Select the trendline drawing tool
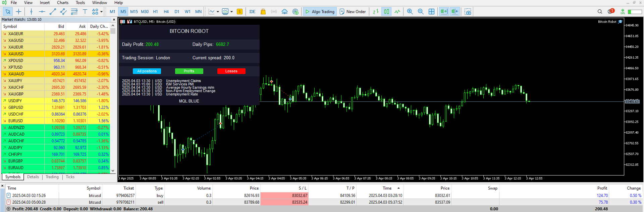This screenshot has height=212, width=644. tap(53, 12)
